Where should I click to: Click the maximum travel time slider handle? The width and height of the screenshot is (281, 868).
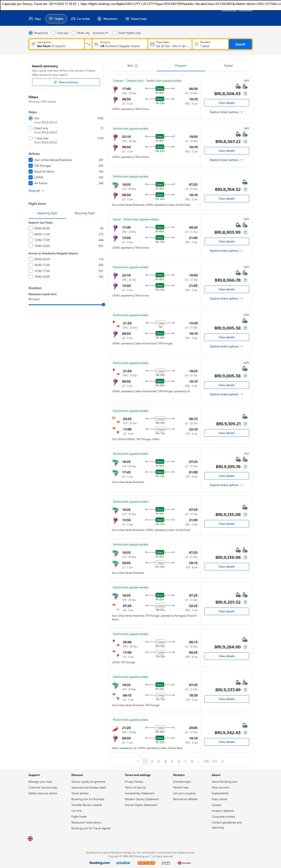tap(103, 305)
